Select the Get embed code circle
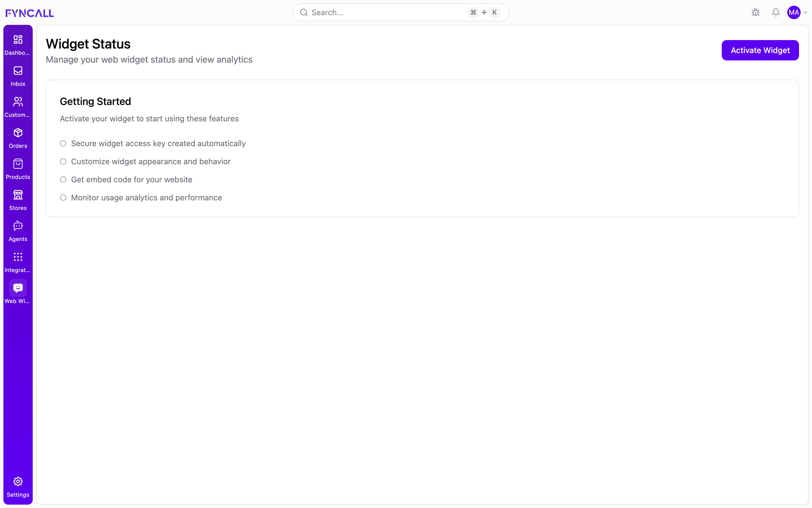 63,180
